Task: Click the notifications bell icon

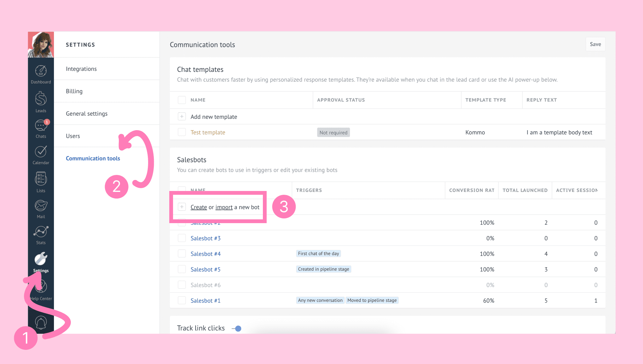Action: [x=41, y=322]
